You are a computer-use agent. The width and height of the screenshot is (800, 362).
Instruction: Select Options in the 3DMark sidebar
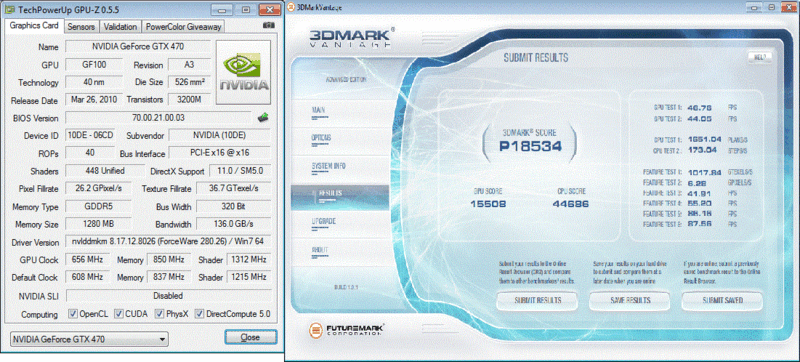pyautogui.click(x=321, y=138)
